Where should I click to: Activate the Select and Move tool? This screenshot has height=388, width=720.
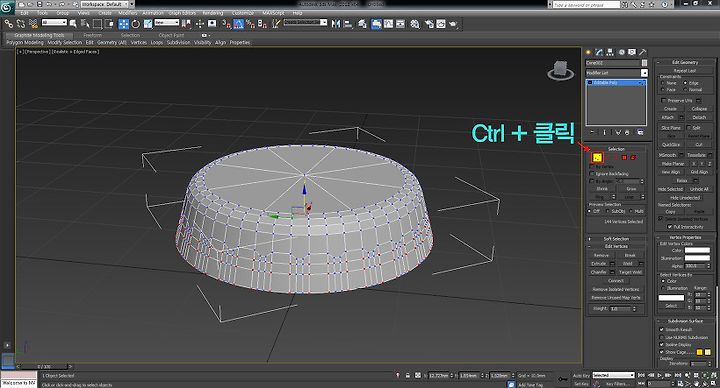[124, 23]
